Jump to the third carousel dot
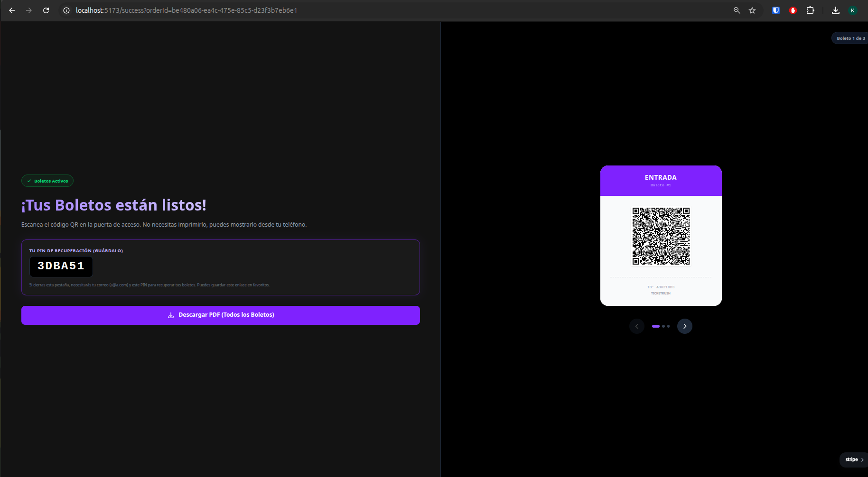Image resolution: width=868 pixels, height=477 pixels. point(669,326)
